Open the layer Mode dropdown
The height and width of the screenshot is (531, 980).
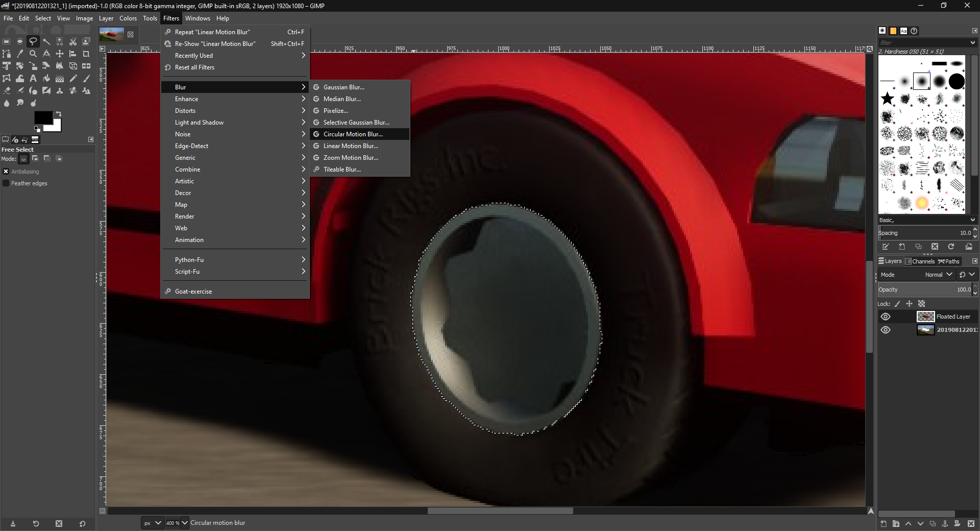938,275
